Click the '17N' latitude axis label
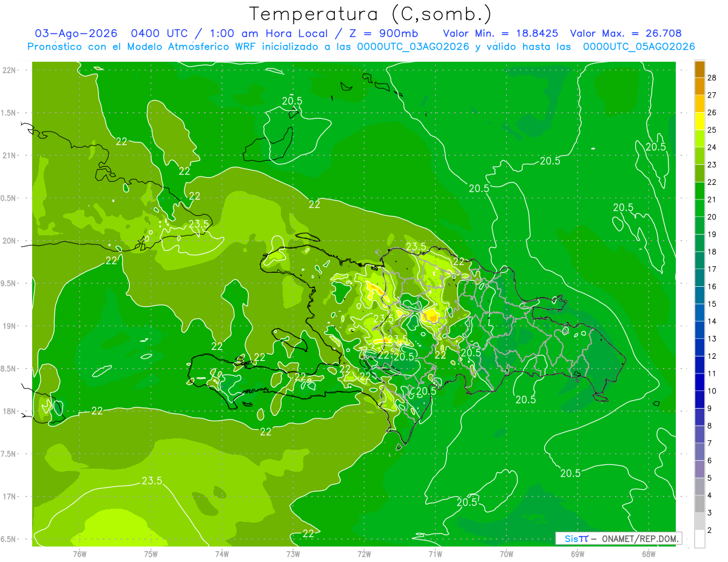Screen dimensions: 728x562 pos(9,497)
